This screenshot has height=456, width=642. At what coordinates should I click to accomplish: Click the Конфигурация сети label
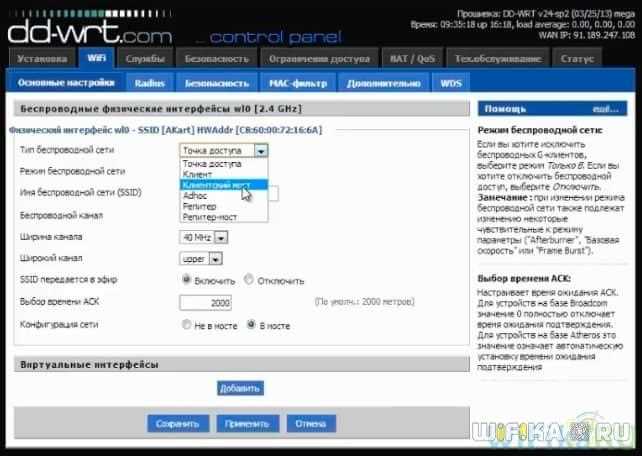click(x=59, y=324)
